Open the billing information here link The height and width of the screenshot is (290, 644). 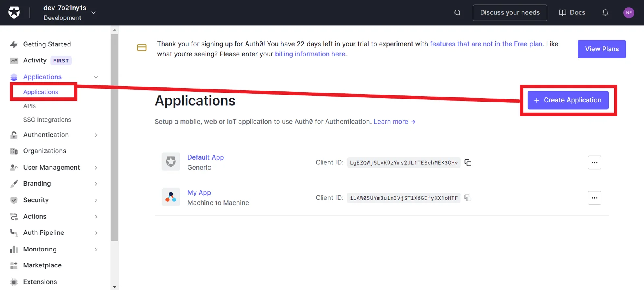(310, 54)
